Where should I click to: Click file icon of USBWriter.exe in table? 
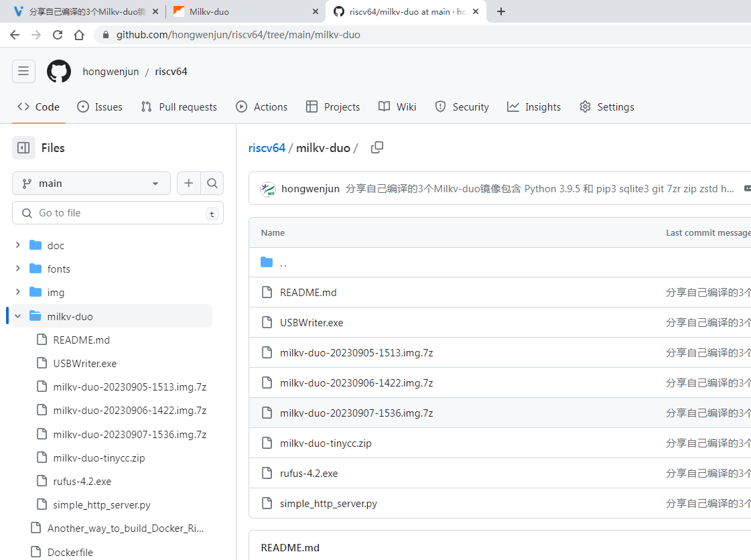click(267, 322)
